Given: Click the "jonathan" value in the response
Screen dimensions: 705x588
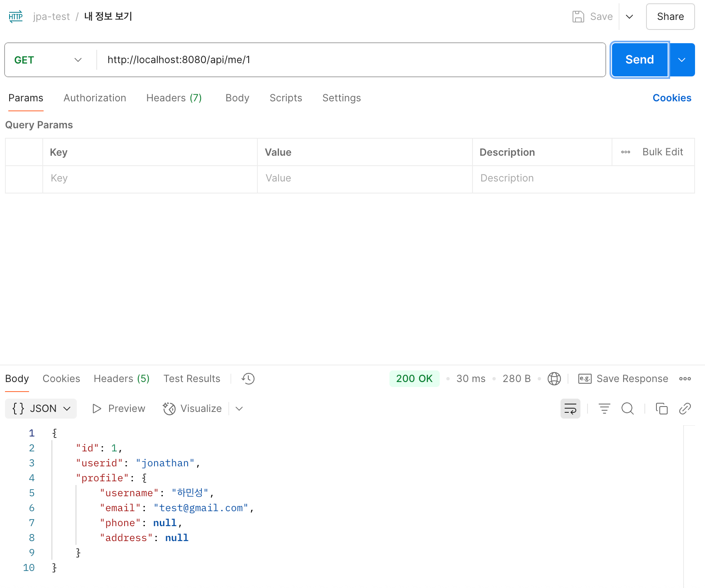Looking at the screenshot, I should pyautogui.click(x=165, y=463).
